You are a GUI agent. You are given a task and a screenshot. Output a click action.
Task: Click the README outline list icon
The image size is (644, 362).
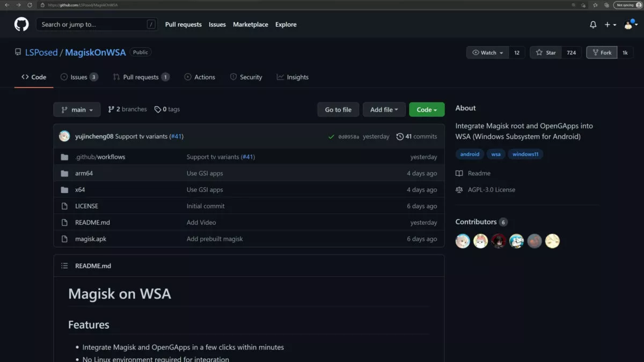click(64, 266)
